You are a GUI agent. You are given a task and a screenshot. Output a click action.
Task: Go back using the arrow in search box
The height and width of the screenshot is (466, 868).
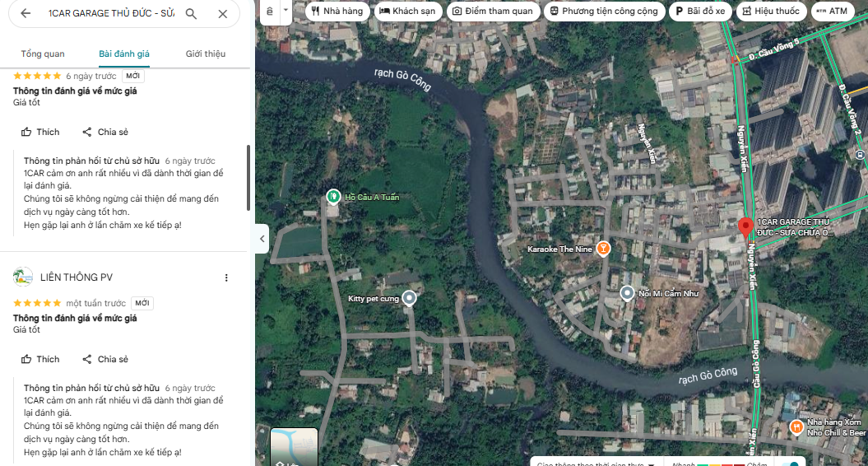[26, 13]
